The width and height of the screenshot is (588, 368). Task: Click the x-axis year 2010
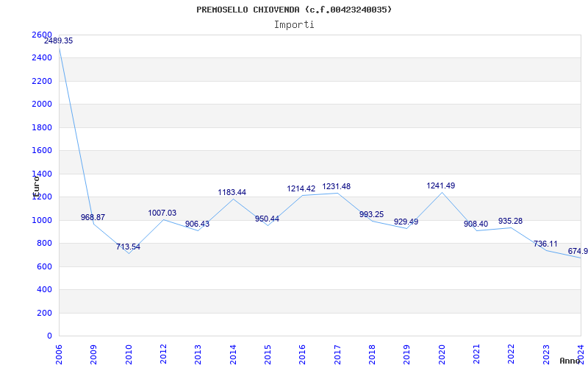(129, 355)
